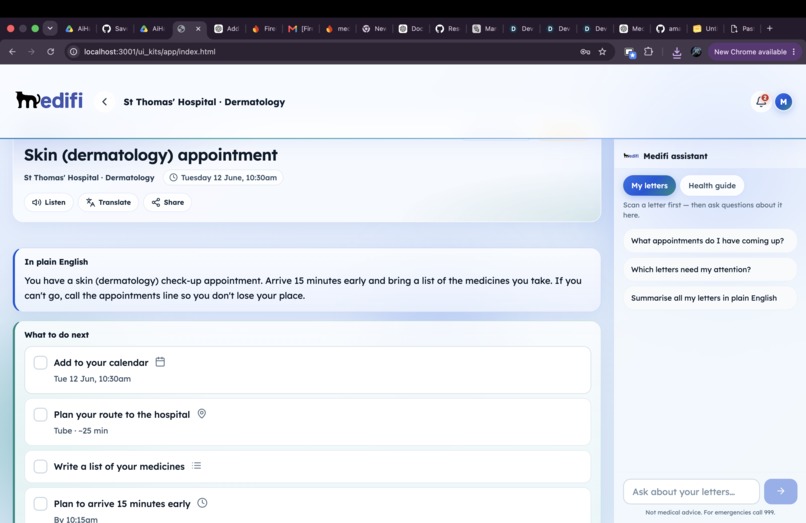
Task: Click the Medifi assistant panel heading
Action: click(x=675, y=156)
